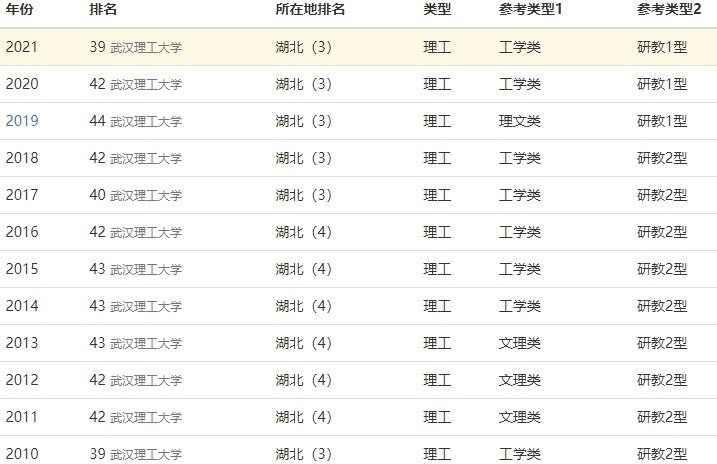Click the 2017 year cell
The width and height of the screenshot is (717, 464).
click(x=22, y=195)
